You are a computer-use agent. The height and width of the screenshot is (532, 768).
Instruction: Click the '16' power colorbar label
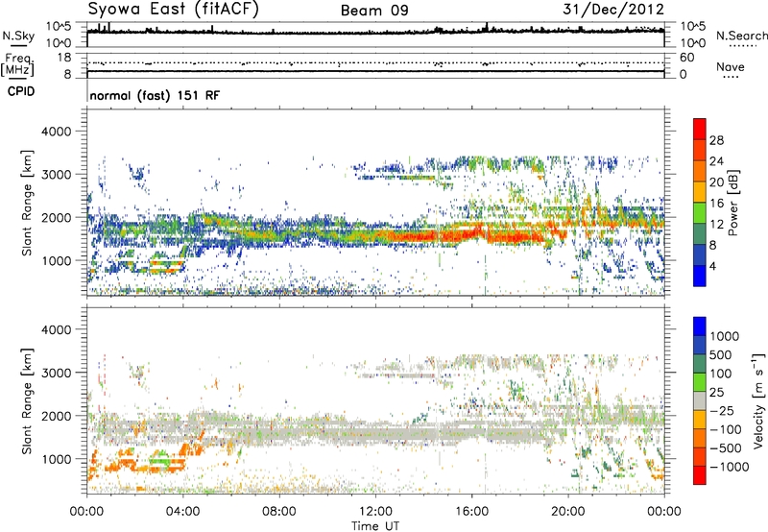coord(716,204)
